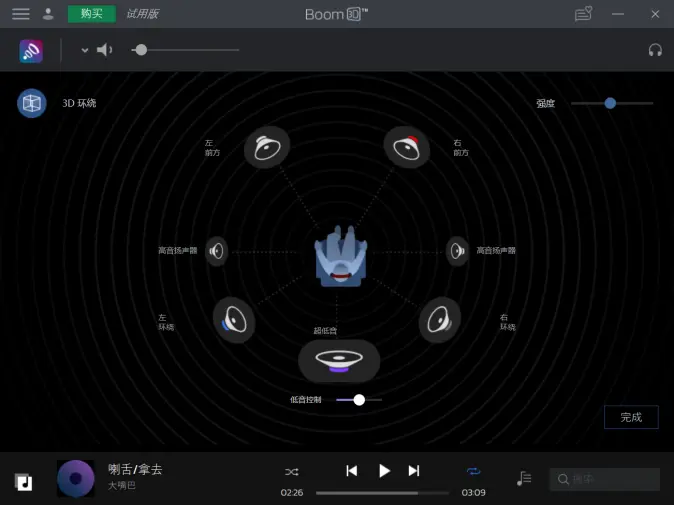Click the elapsed time 02:26

tap(292, 493)
